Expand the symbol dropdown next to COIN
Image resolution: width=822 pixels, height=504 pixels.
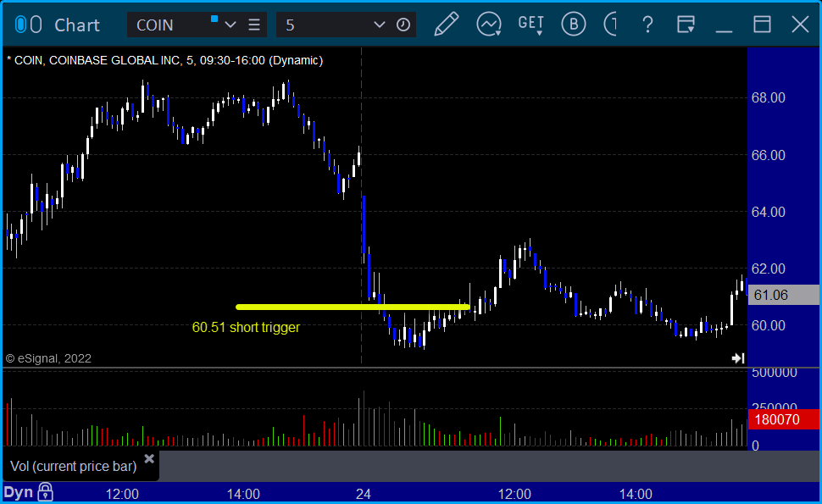pyautogui.click(x=230, y=25)
